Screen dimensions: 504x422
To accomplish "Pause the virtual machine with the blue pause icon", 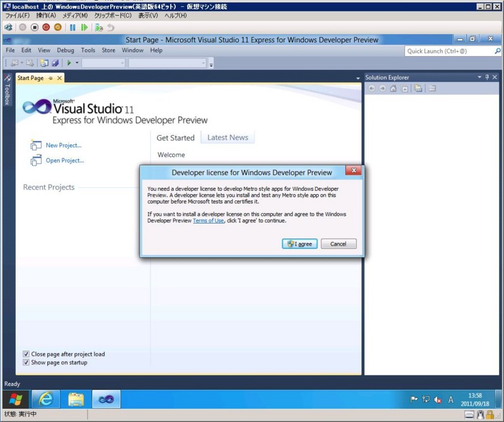I will (72, 28).
